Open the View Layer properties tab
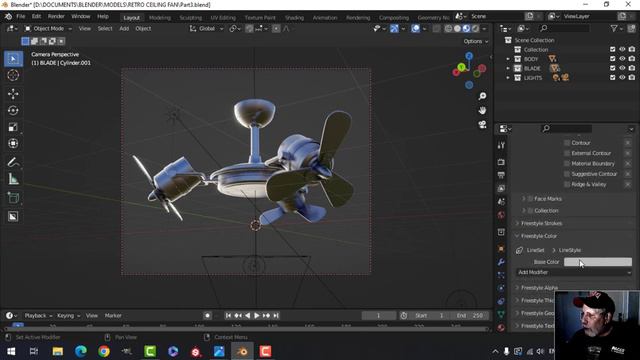640x360 pixels. tap(501, 188)
